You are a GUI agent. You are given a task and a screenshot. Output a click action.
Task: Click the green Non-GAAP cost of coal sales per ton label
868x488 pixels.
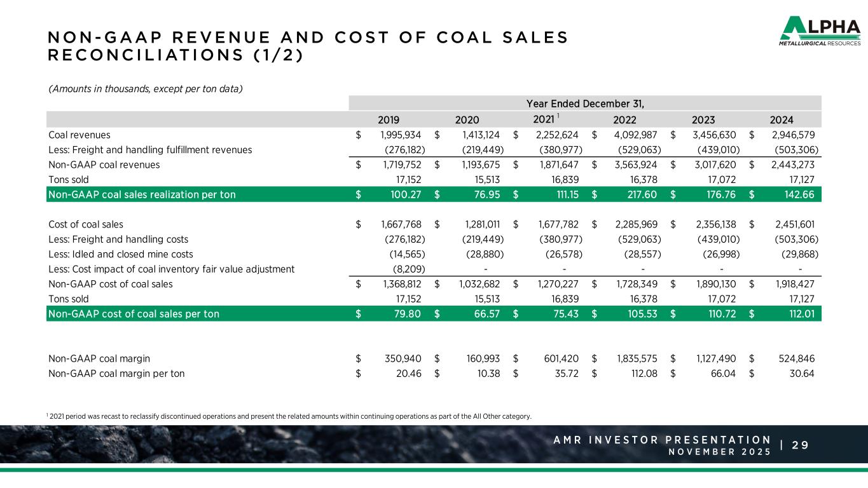pos(132,313)
